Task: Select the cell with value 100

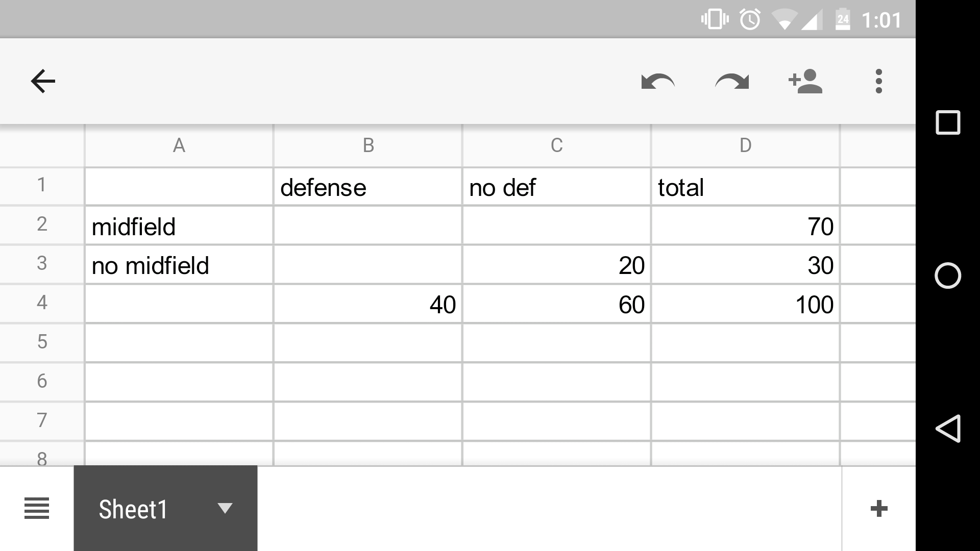Action: coord(745,305)
